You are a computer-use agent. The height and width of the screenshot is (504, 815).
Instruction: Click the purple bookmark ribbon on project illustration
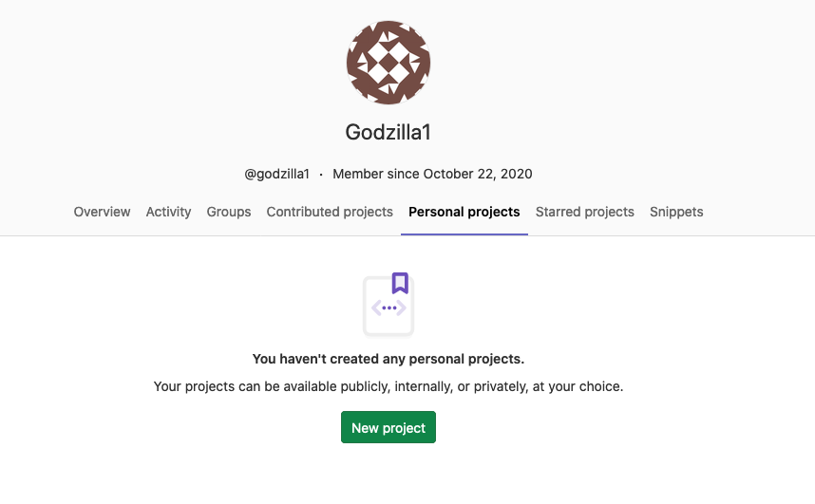400,283
